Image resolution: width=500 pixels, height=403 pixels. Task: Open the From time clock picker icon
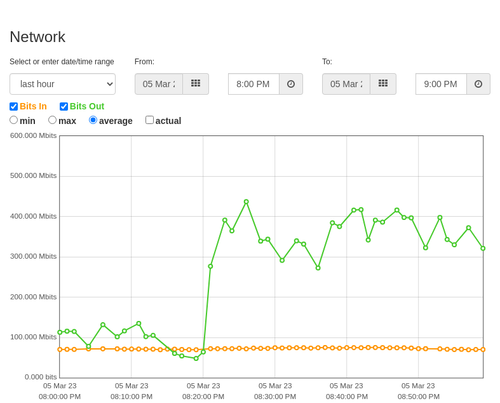click(291, 84)
